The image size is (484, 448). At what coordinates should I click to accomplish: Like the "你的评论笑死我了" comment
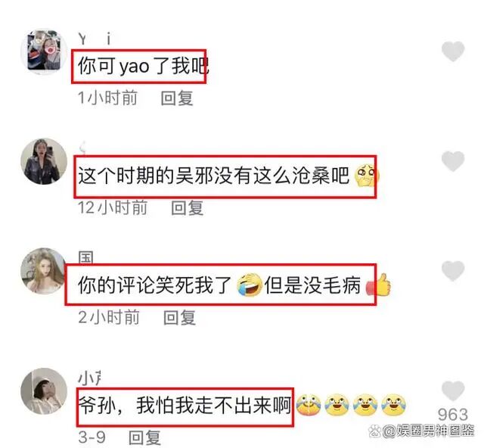point(453,271)
